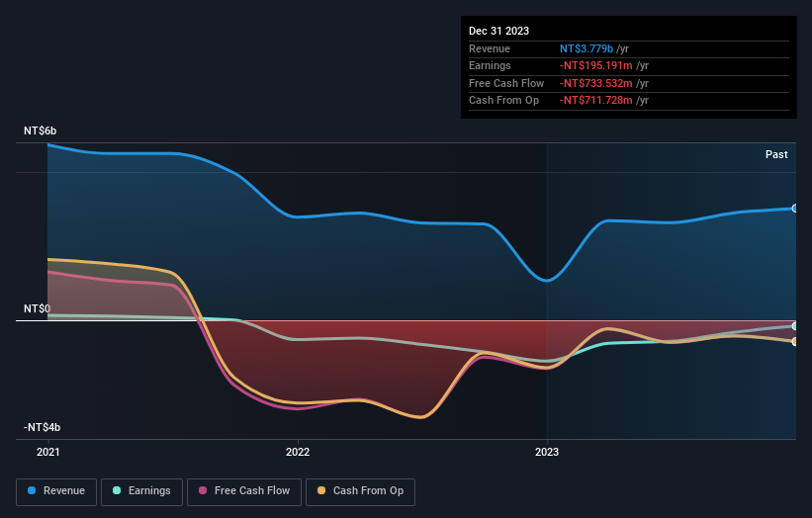812x518 pixels.
Task: Toggle the Free Cash Flow legend series
Action: (244, 491)
